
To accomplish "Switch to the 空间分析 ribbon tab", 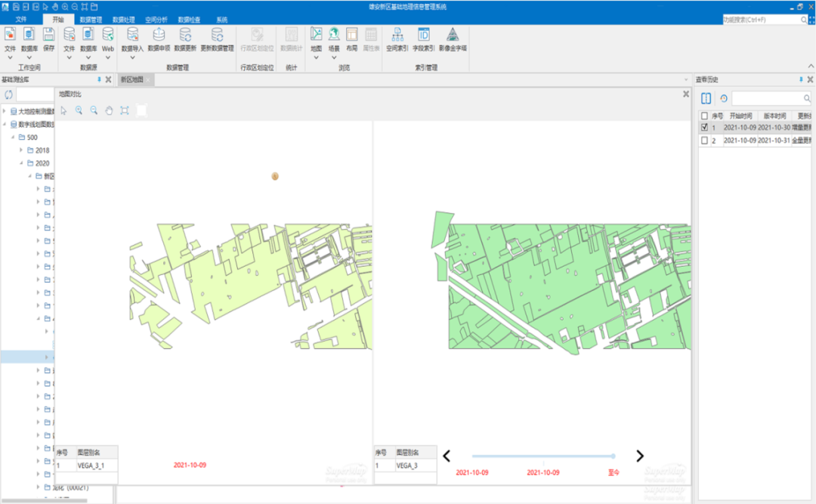I will (x=156, y=20).
